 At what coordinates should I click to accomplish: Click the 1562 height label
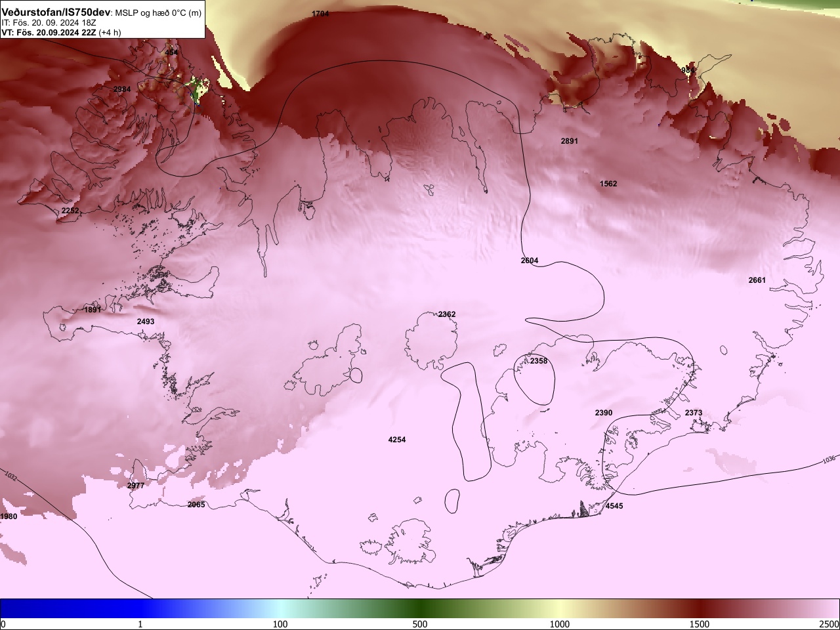click(x=608, y=184)
